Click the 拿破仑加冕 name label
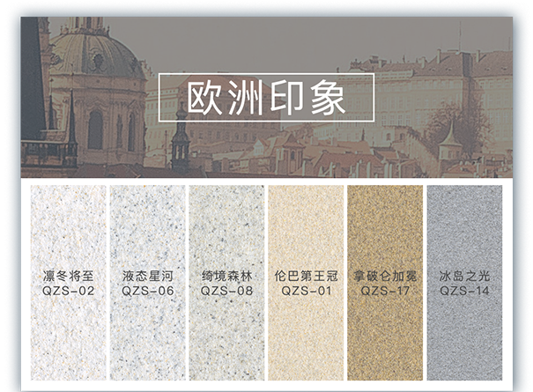Image resolution: width=533 pixels, height=392 pixels. tap(385, 276)
